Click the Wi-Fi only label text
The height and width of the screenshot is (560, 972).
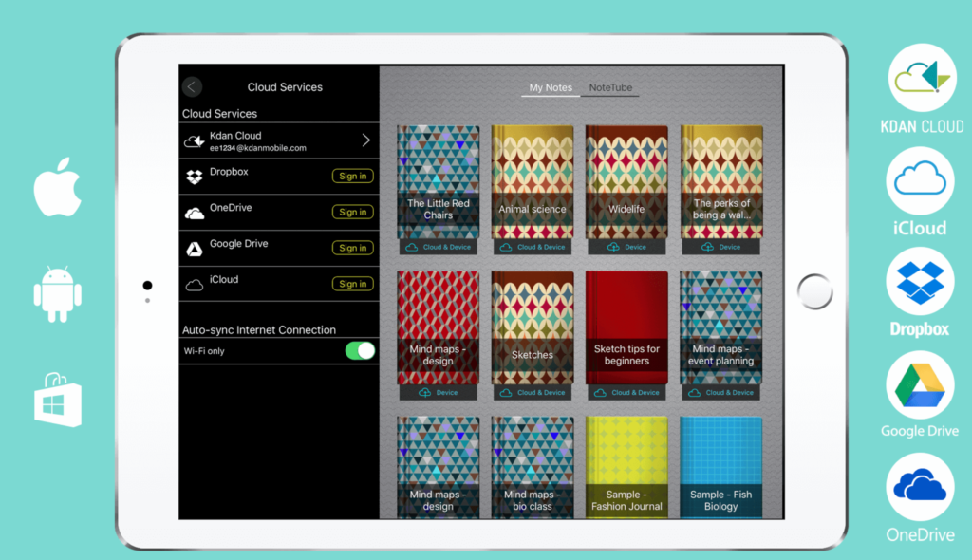click(x=204, y=351)
